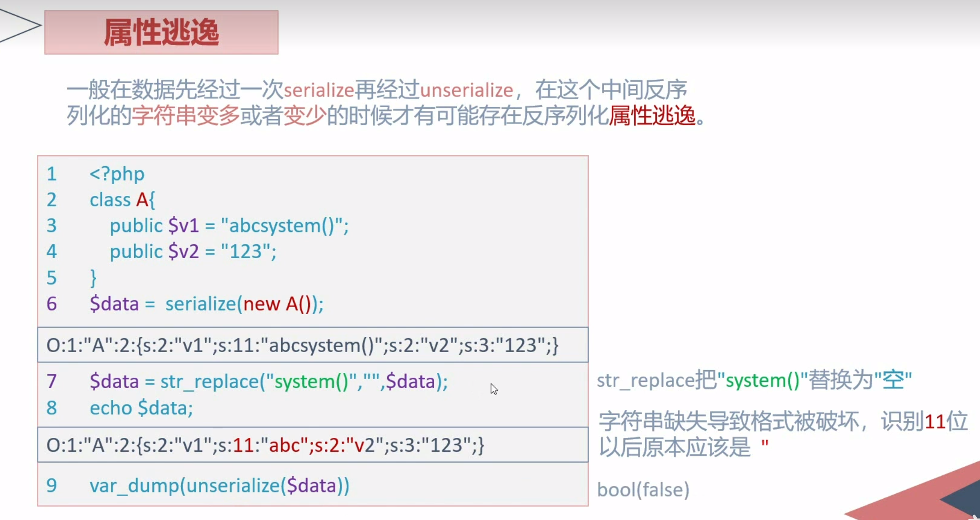Click the public $v1 = "abcsystem()" line
Image resolution: width=980 pixels, height=520 pixels.
pyautogui.click(x=229, y=225)
